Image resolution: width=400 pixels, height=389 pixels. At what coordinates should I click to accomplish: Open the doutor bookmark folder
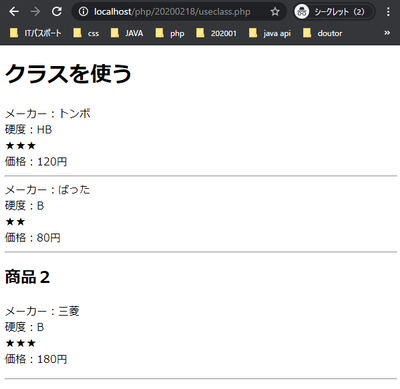pos(323,33)
